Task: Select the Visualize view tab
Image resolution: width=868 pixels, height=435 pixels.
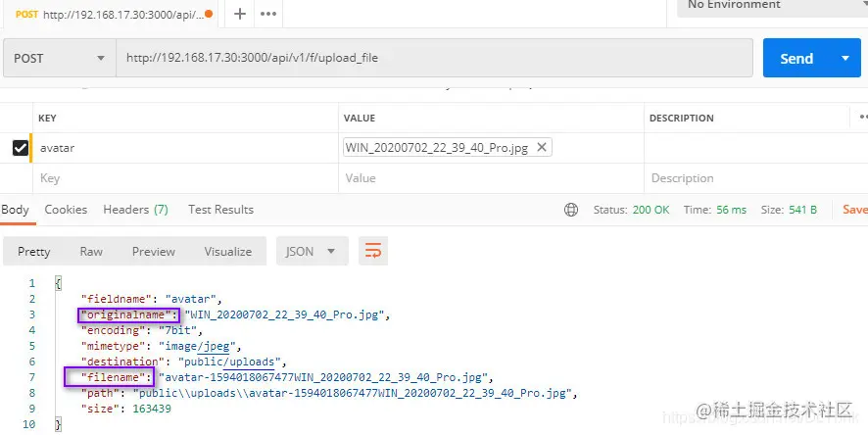Action: coord(228,251)
